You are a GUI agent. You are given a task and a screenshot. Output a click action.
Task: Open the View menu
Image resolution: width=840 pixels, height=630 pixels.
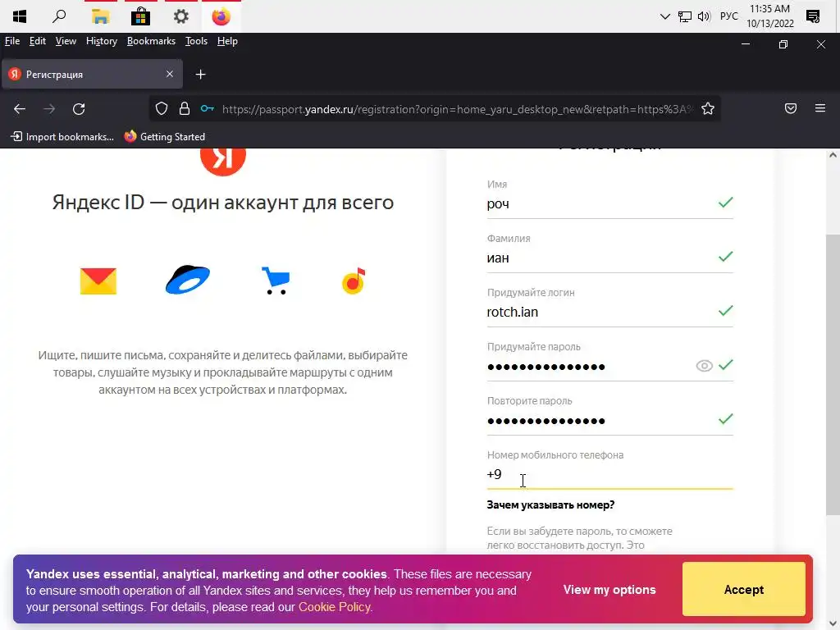click(66, 41)
